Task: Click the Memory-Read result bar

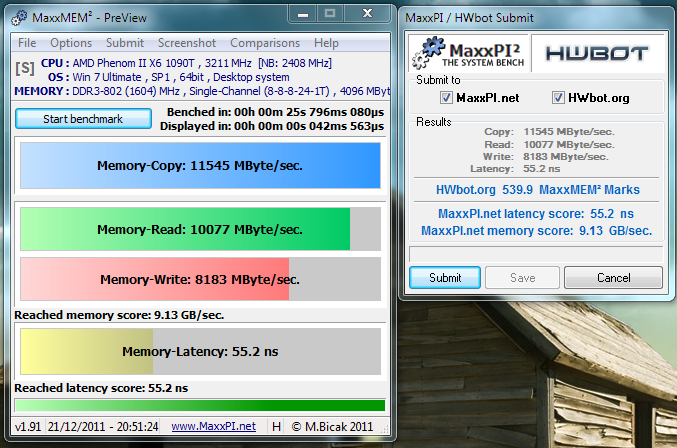Action: pyautogui.click(x=200, y=229)
